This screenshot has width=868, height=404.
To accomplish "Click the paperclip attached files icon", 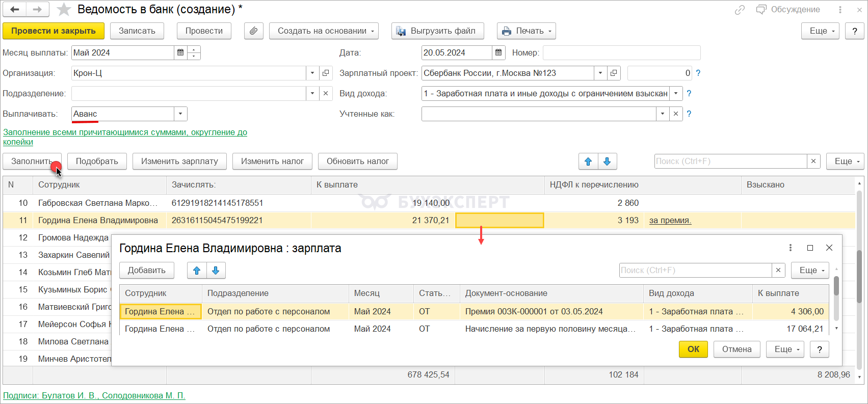I will (253, 31).
